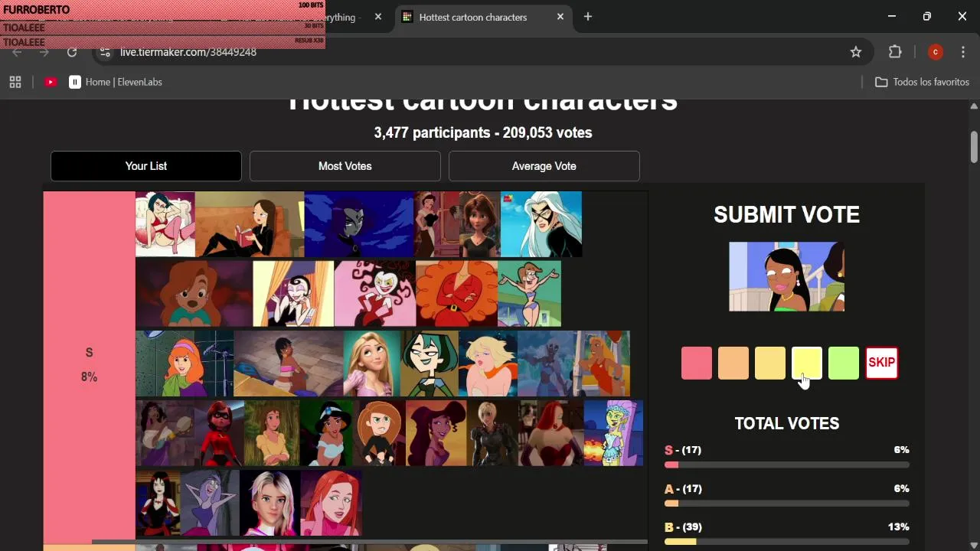Click the Rapunzel blonde thumbnail

coord(372,364)
